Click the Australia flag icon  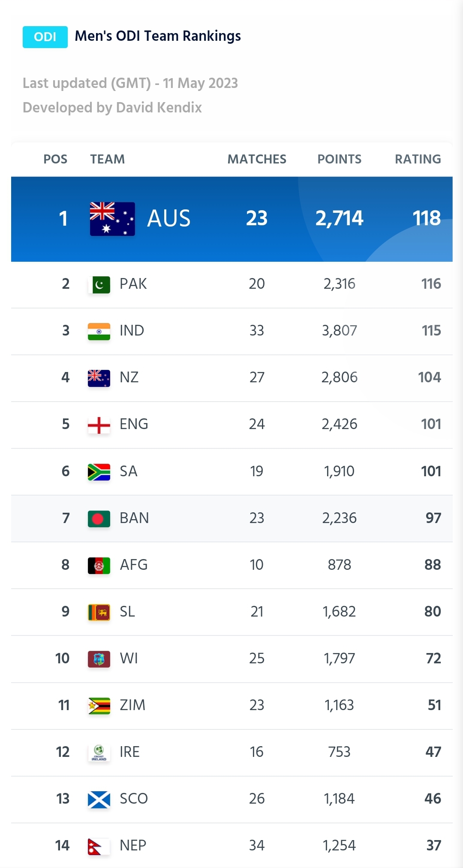(x=112, y=219)
